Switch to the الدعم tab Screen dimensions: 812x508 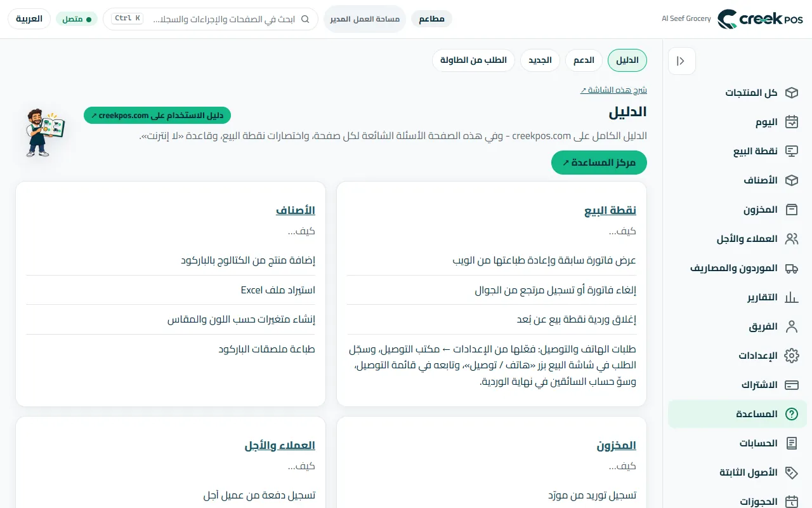pyautogui.click(x=584, y=60)
